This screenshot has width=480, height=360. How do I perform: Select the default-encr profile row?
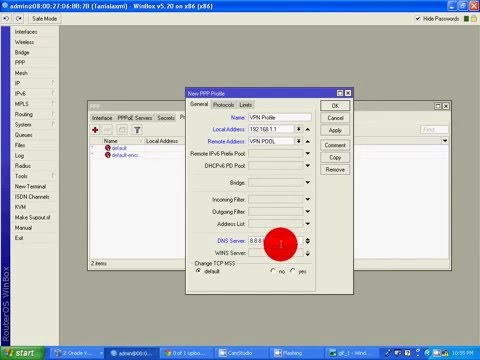(x=137, y=155)
